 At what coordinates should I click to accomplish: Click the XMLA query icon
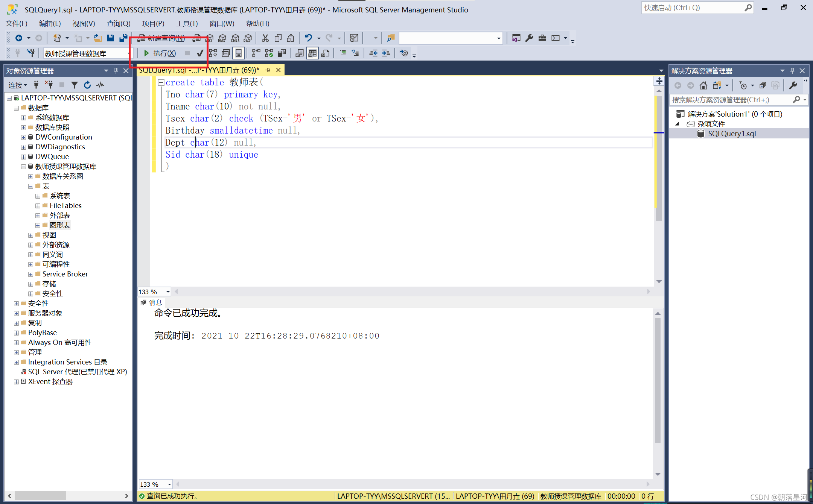[x=235, y=38]
